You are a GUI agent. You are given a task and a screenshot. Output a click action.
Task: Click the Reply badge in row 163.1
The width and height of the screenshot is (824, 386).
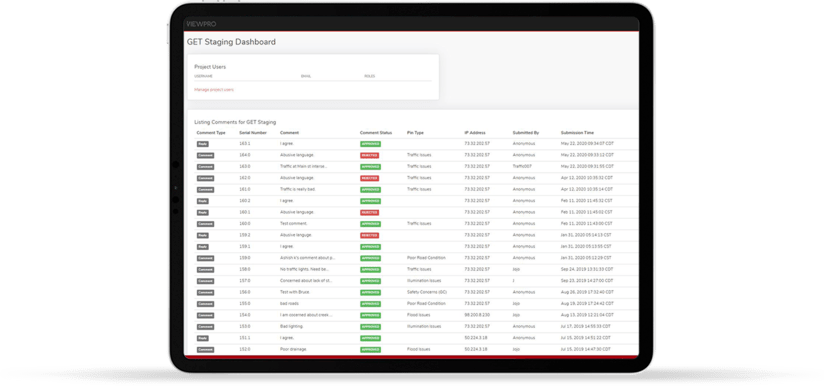click(x=202, y=144)
